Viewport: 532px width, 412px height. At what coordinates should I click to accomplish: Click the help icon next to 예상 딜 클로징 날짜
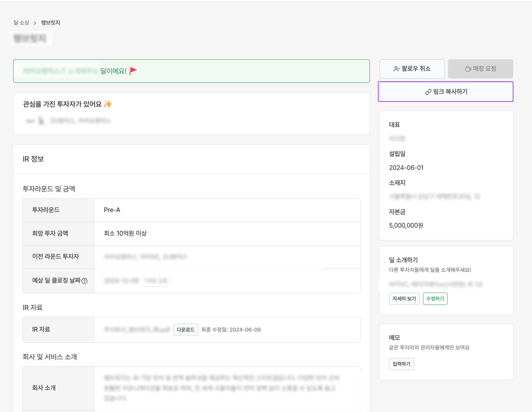click(85, 281)
